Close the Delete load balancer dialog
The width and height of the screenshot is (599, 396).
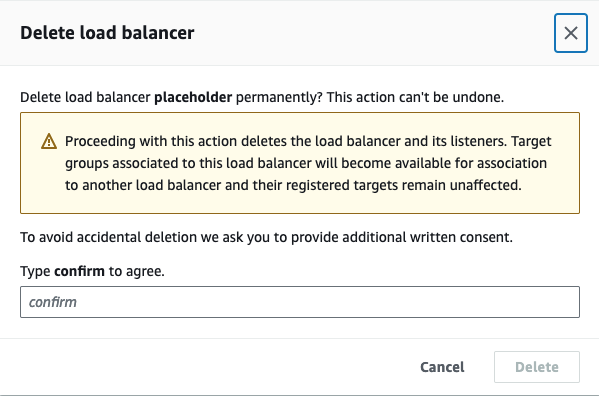pyautogui.click(x=571, y=33)
